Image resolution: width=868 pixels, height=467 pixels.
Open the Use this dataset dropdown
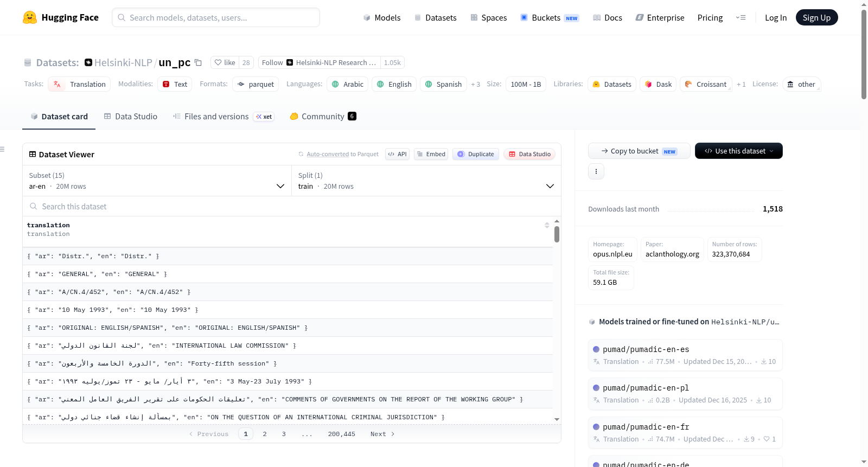[x=739, y=151]
